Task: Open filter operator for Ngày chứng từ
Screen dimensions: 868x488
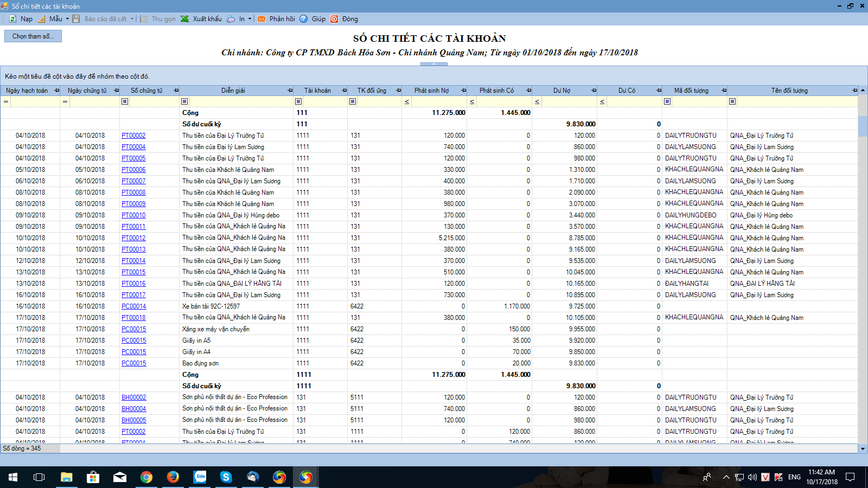Action: (65, 101)
